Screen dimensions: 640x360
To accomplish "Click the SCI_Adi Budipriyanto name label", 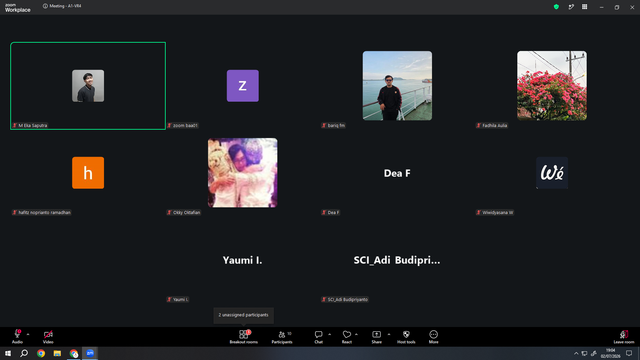I will [345, 299].
